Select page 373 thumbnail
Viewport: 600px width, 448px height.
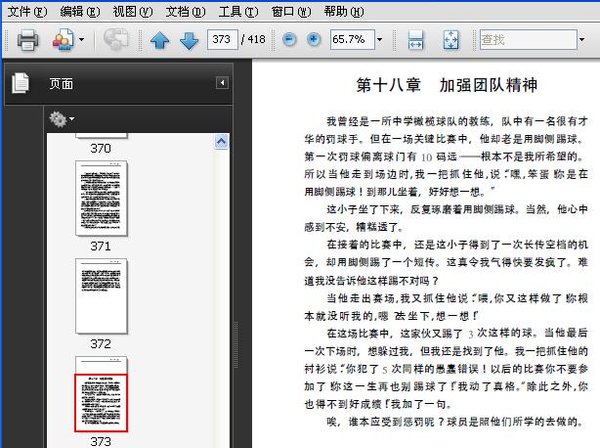[x=101, y=394]
